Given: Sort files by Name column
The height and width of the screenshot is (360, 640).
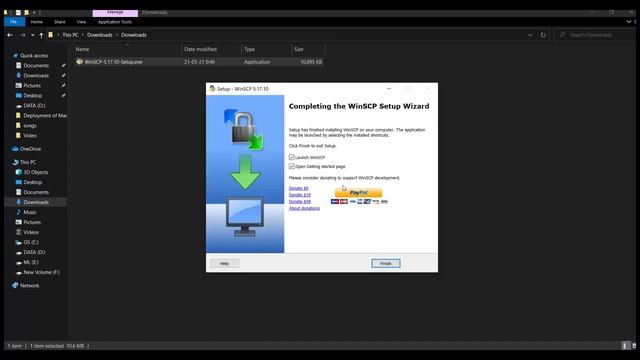Looking at the screenshot, I should pos(127,49).
